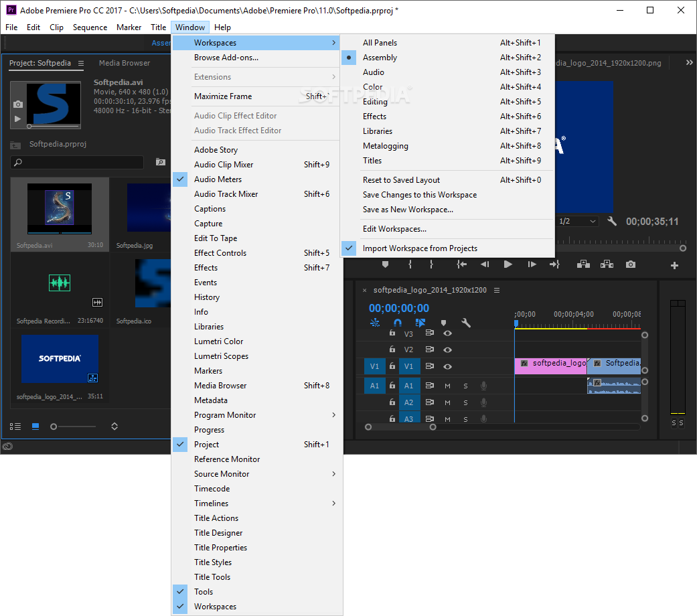Viewport: 697px width, 616px height.
Task: Expand Program Monitor submenu
Action: pos(257,415)
